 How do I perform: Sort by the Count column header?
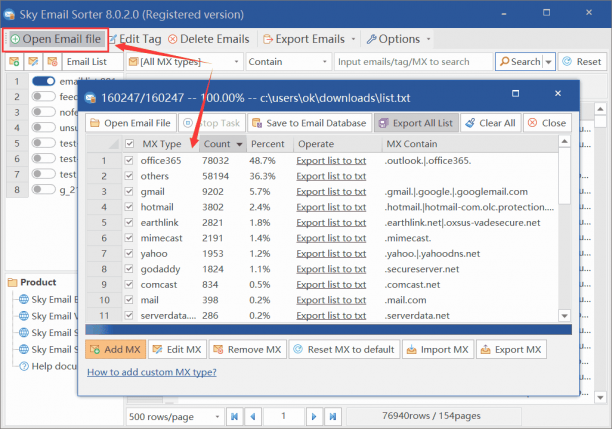pos(222,144)
